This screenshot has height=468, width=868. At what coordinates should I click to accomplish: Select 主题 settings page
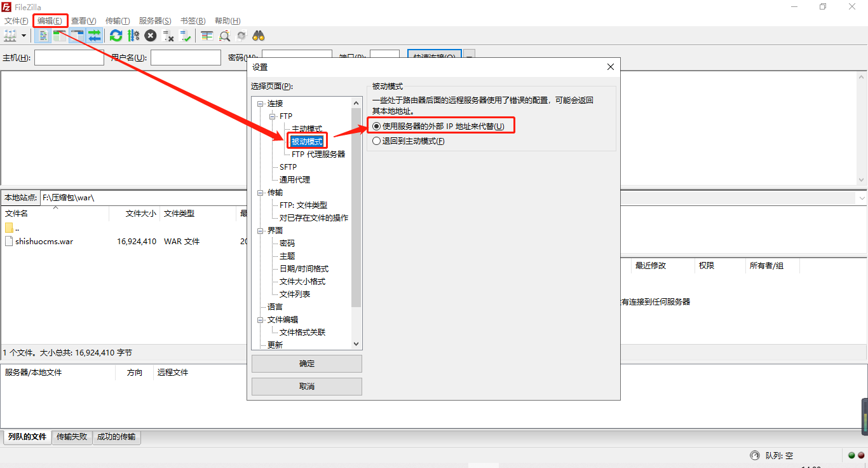[287, 256]
